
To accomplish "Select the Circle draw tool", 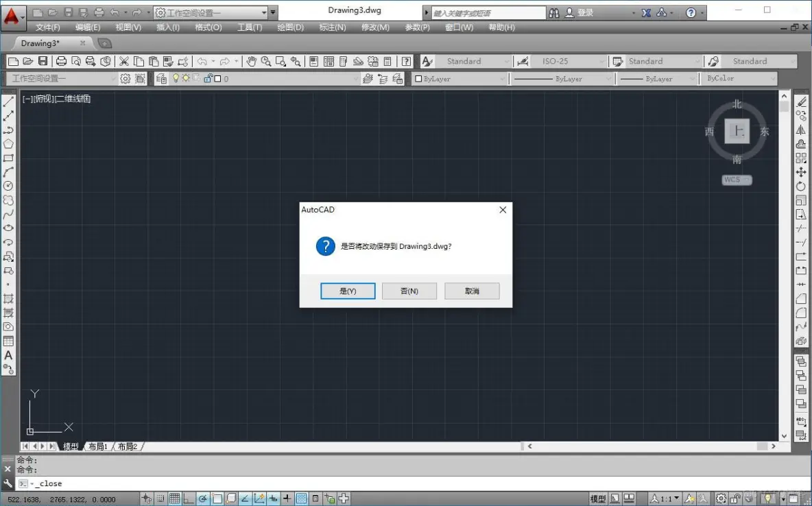I will [x=8, y=186].
